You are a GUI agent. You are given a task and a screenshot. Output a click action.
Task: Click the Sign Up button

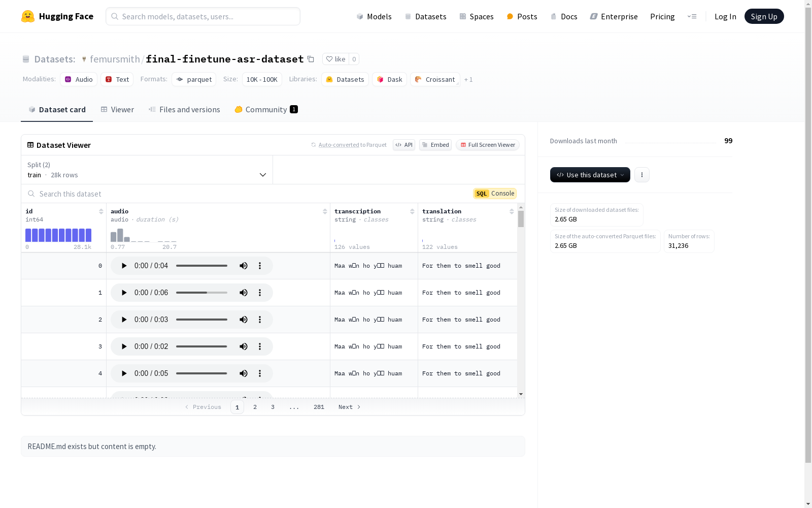pyautogui.click(x=764, y=16)
